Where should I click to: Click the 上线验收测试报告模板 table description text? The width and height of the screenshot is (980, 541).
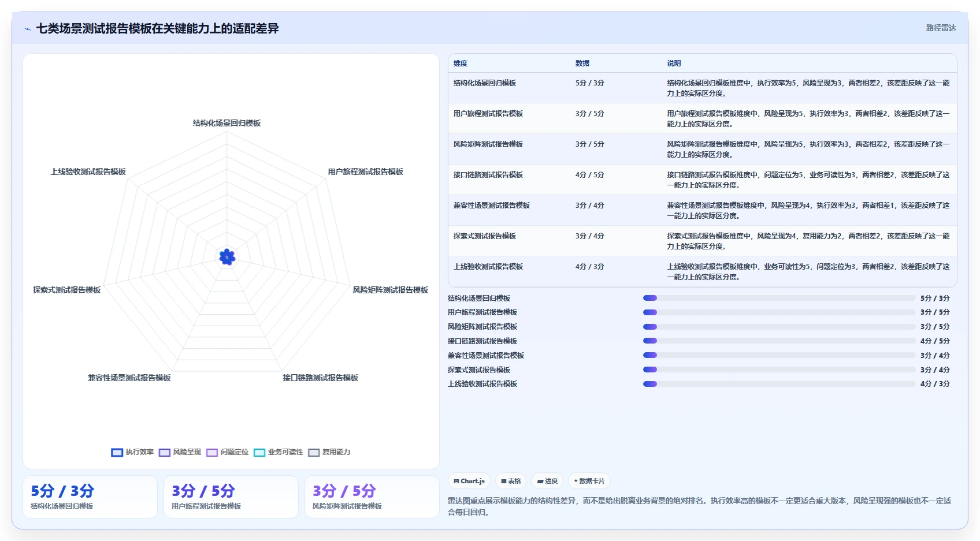(808, 272)
